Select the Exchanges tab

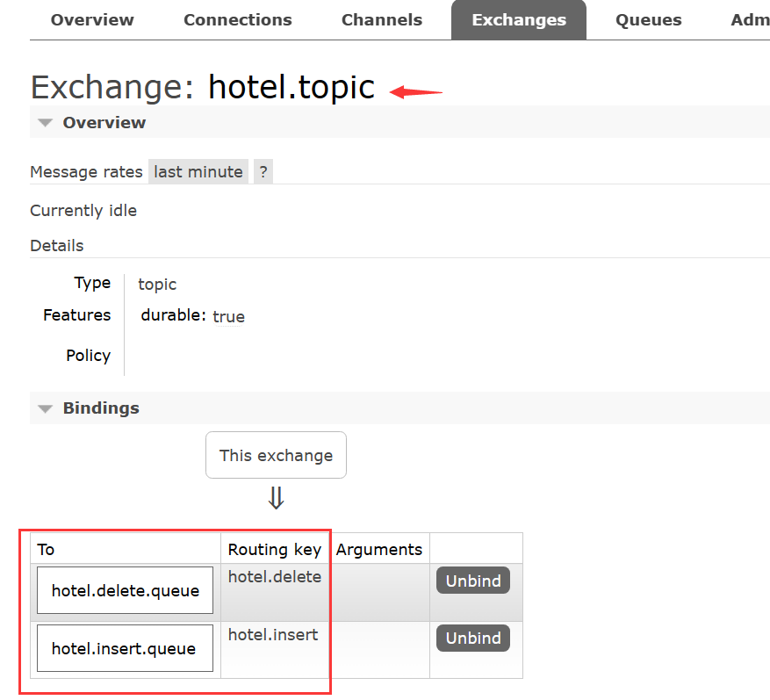[x=519, y=20]
